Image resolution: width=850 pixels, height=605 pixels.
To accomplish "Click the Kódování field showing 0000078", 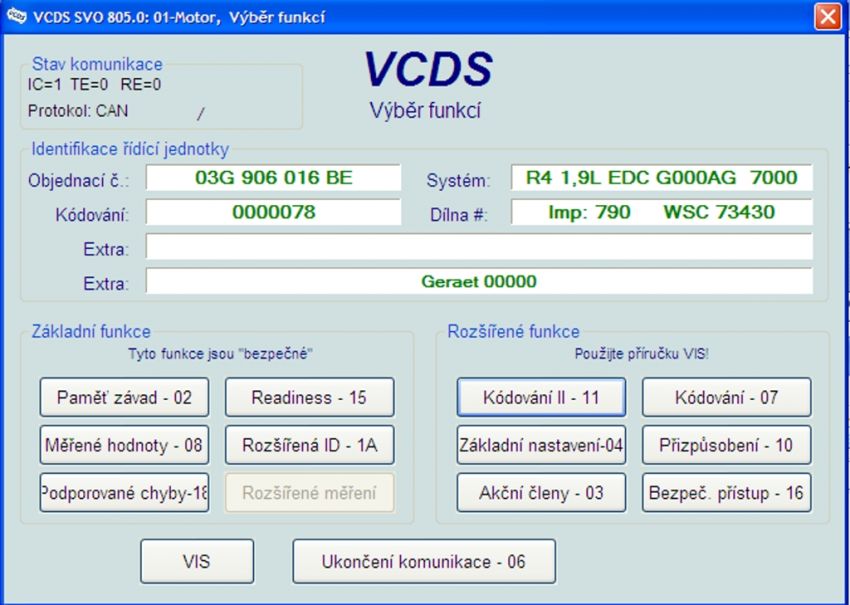I will click(x=273, y=212).
